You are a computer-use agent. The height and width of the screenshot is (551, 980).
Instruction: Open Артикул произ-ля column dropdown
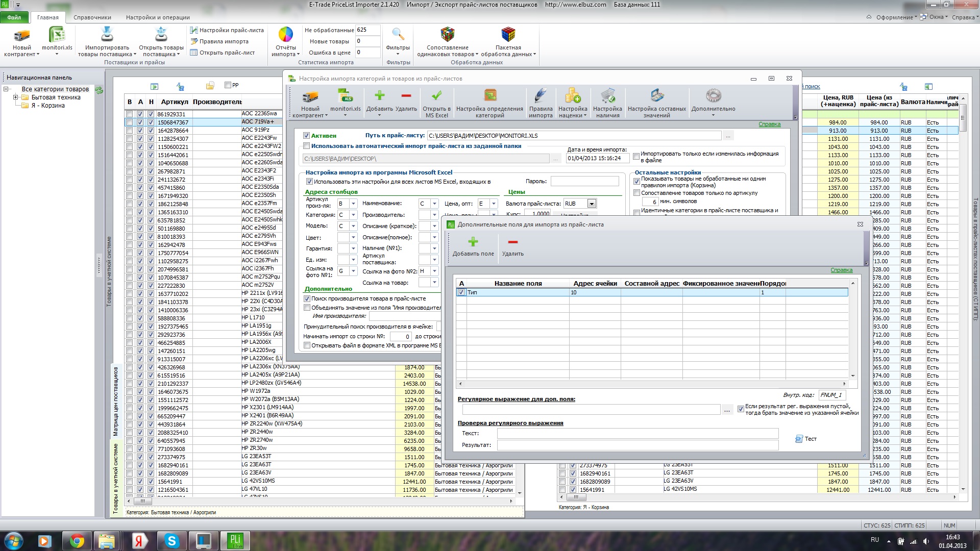[x=353, y=204]
